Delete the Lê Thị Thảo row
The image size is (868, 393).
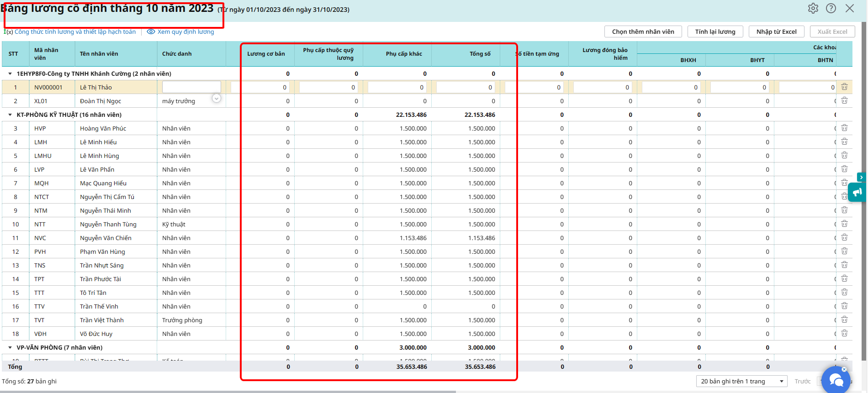point(844,87)
